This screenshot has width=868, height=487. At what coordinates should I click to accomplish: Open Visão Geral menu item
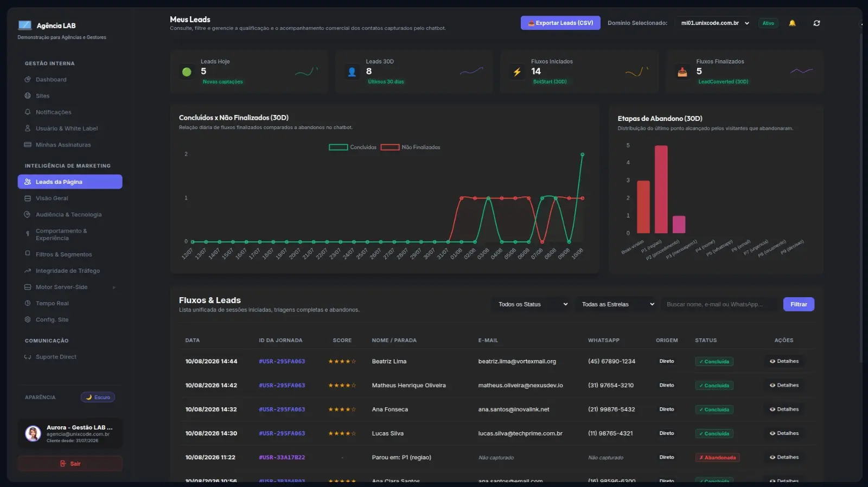click(x=70, y=198)
